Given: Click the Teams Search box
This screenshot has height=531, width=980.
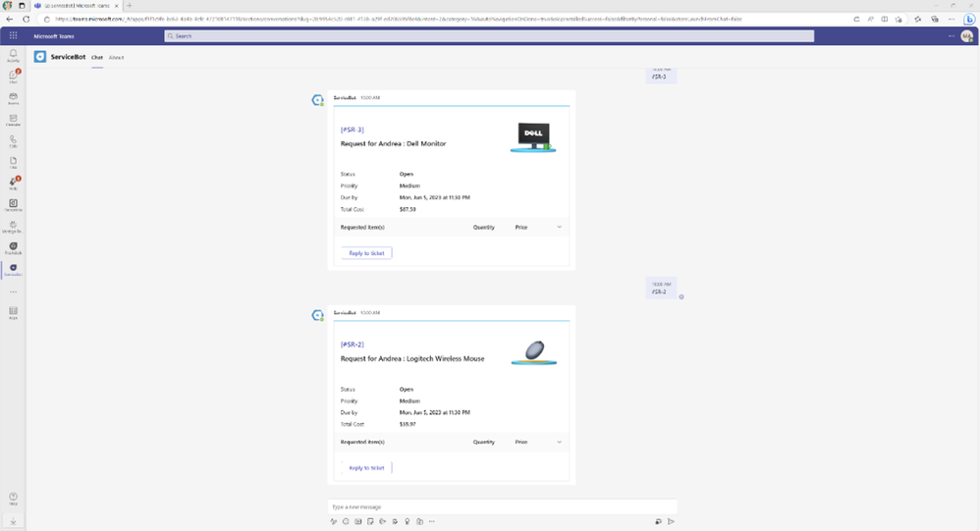Looking at the screenshot, I should click(x=489, y=36).
